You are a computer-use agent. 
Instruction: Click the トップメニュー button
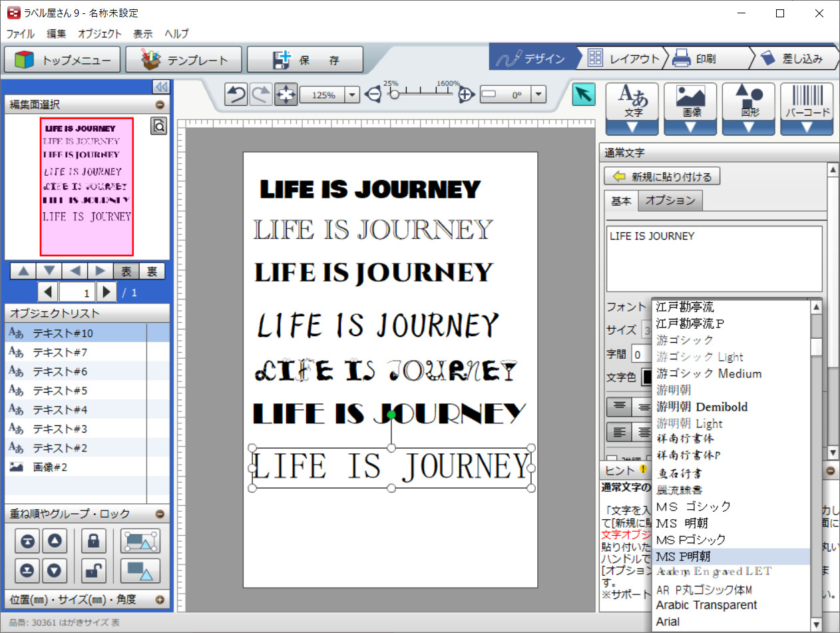(63, 60)
